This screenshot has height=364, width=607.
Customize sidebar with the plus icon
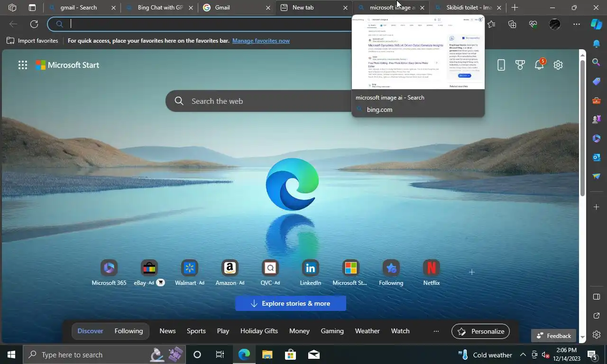click(x=597, y=207)
